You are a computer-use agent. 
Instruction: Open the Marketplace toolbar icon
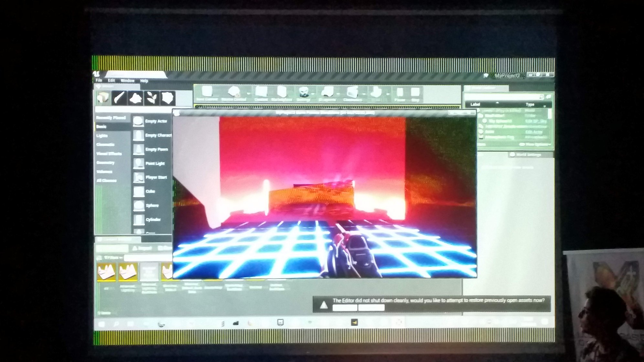(282, 92)
